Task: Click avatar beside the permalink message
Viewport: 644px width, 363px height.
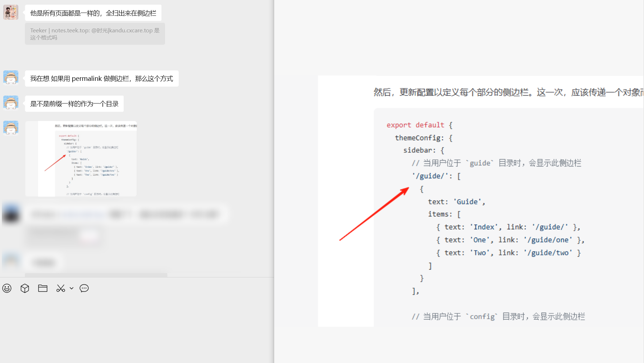Action: pos(11,78)
